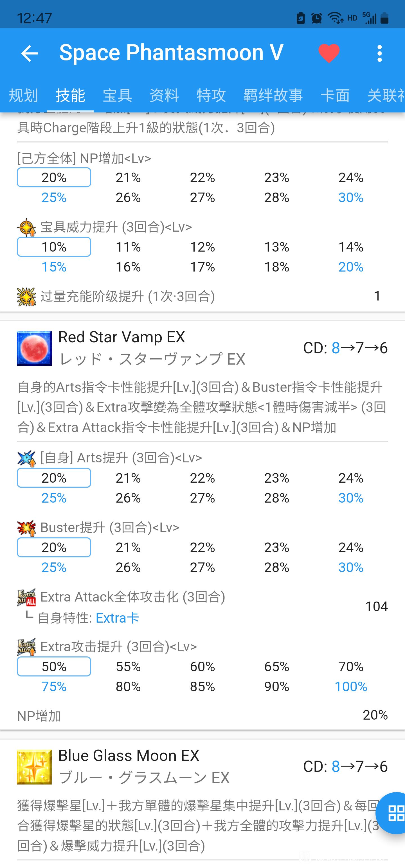Image resolution: width=405 pixels, height=868 pixels.
Task: Select the 20% NP增加 level box
Action: pyautogui.click(x=54, y=177)
